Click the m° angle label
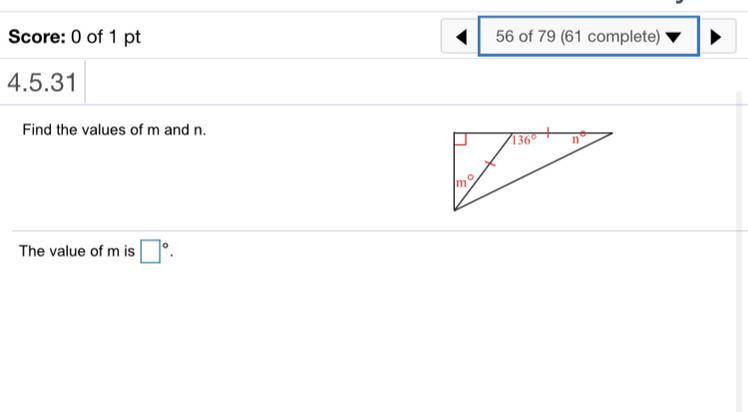The image size is (748, 412). click(464, 182)
